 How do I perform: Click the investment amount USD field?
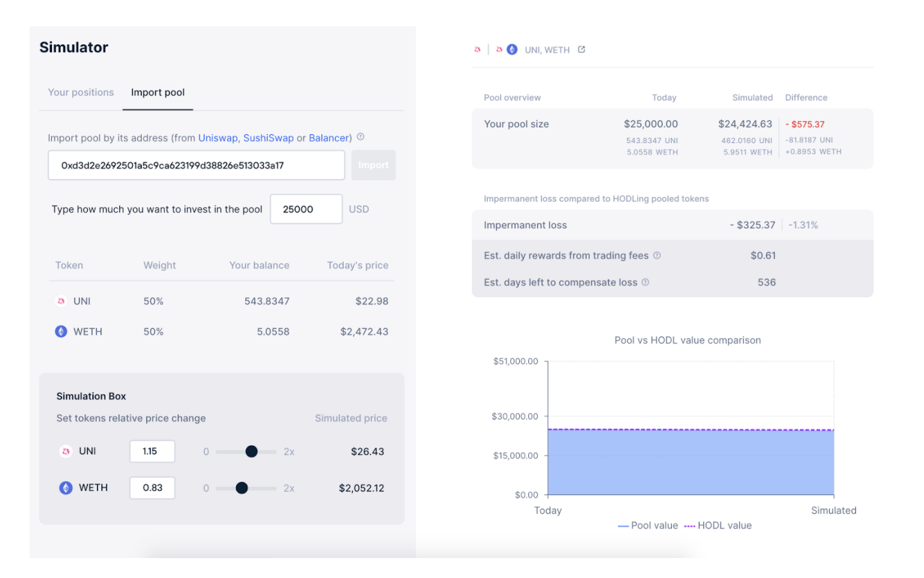point(306,209)
